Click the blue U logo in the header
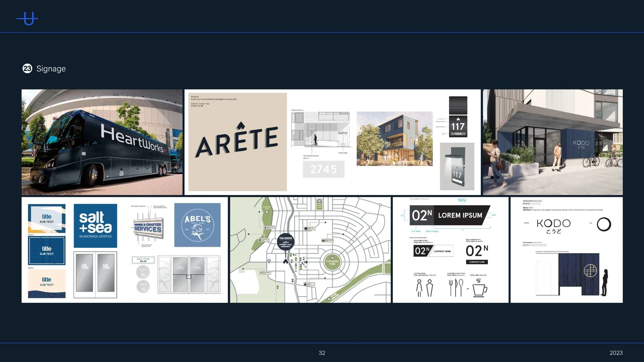Viewport: 644px width, 362px height. (x=28, y=19)
